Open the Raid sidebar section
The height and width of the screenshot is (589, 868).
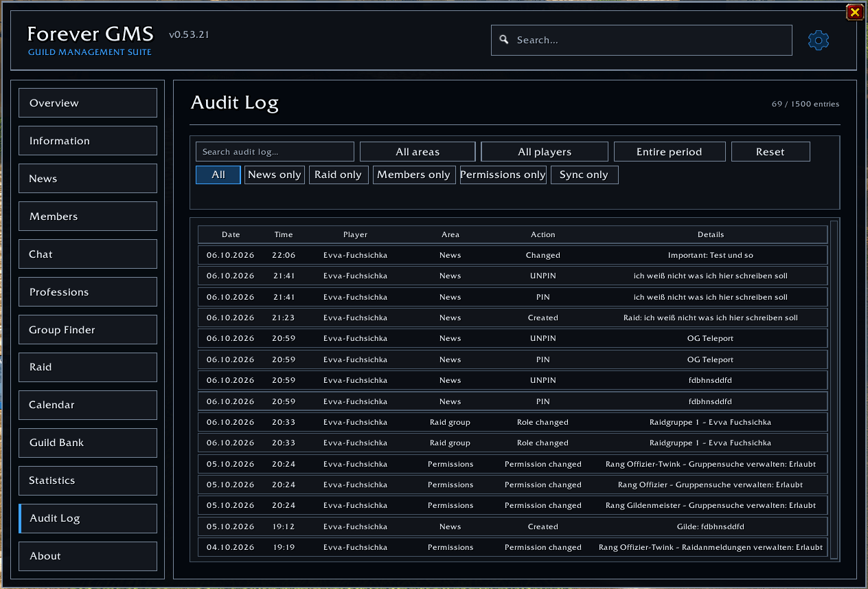[88, 367]
